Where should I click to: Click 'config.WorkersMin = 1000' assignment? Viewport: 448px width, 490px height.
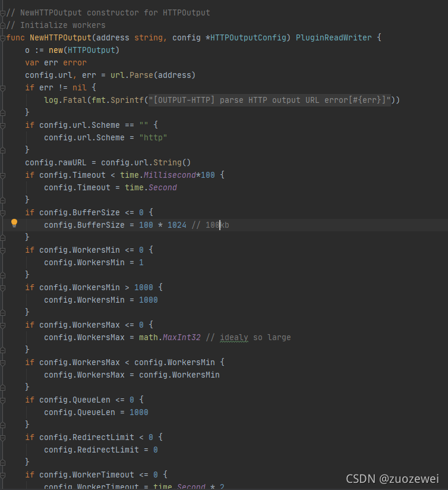point(101,300)
